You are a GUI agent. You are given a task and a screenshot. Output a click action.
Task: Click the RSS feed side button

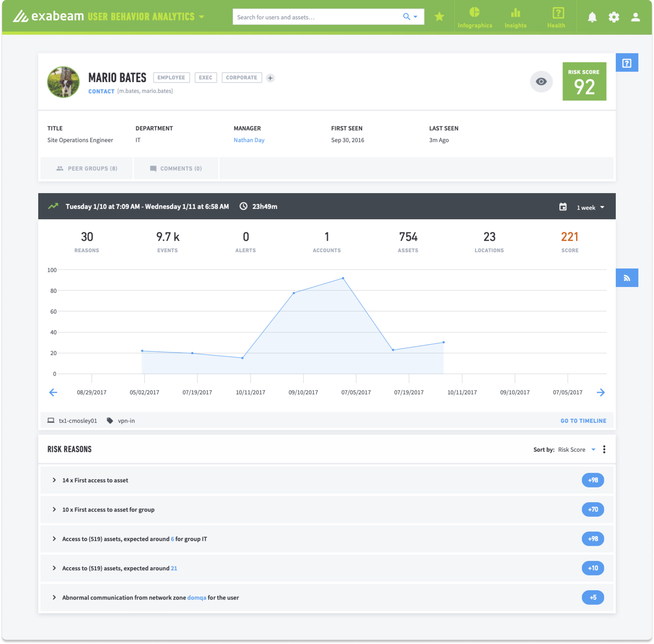pos(627,278)
